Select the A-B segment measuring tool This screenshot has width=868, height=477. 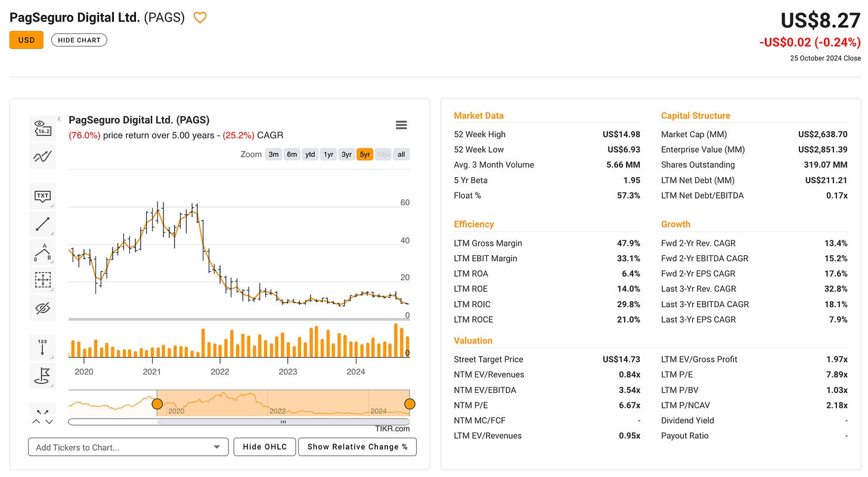pyautogui.click(x=43, y=252)
